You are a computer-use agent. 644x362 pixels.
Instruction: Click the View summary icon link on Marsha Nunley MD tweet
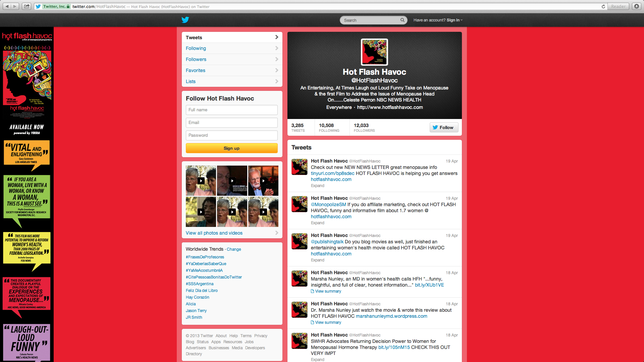326,291
